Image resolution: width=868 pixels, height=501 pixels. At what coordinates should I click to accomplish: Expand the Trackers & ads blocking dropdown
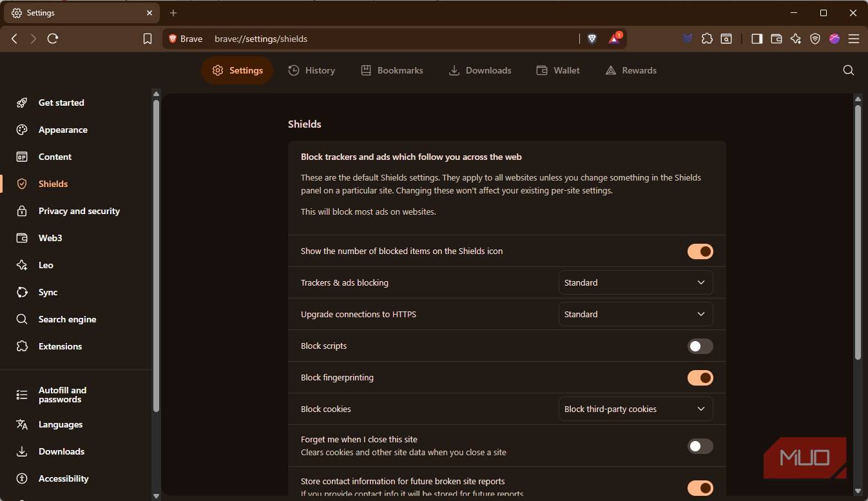(x=635, y=282)
